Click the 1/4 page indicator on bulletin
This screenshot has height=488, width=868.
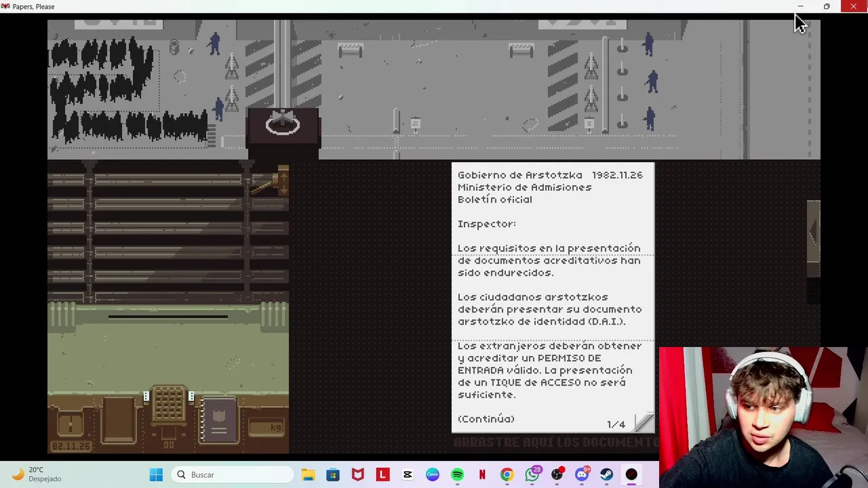click(x=616, y=424)
